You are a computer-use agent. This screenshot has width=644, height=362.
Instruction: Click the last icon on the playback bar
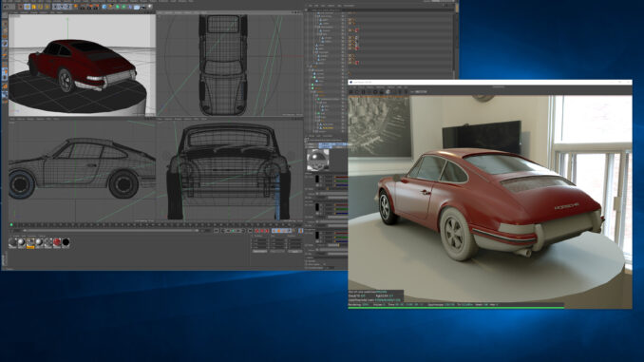click(301, 231)
